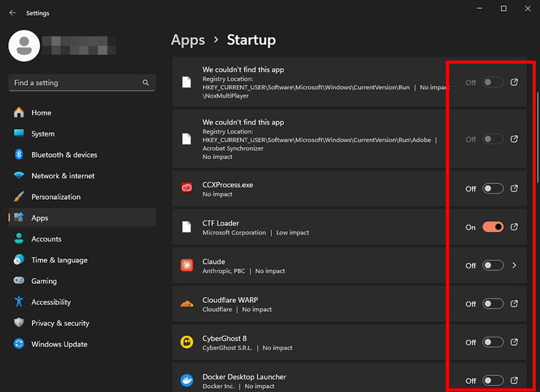
Task: Open external link icon for Cloudflare WARP
Action: 514,304
